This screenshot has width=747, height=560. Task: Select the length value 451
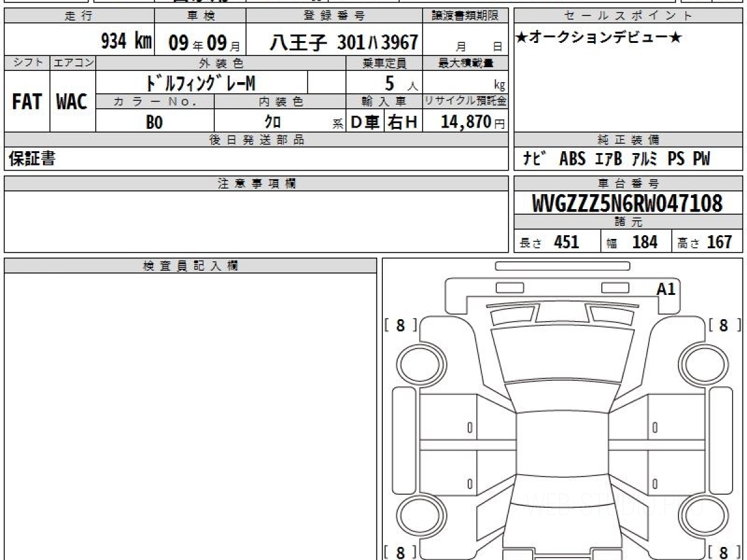(x=566, y=242)
